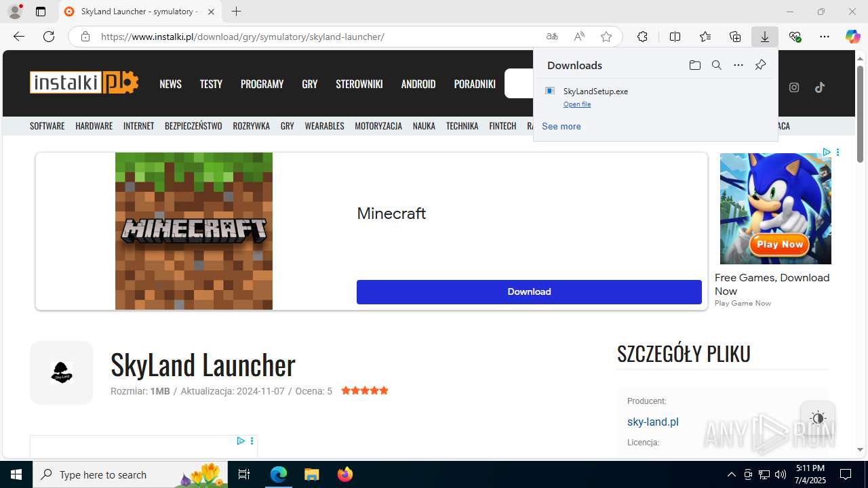Go to NAUKA category link
The width and height of the screenshot is (868, 488).
point(424,126)
